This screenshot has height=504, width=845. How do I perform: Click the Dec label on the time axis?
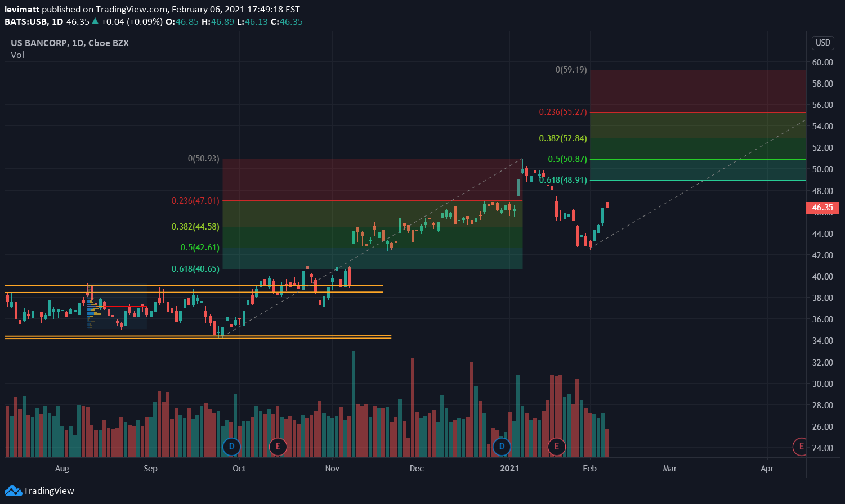coord(416,468)
